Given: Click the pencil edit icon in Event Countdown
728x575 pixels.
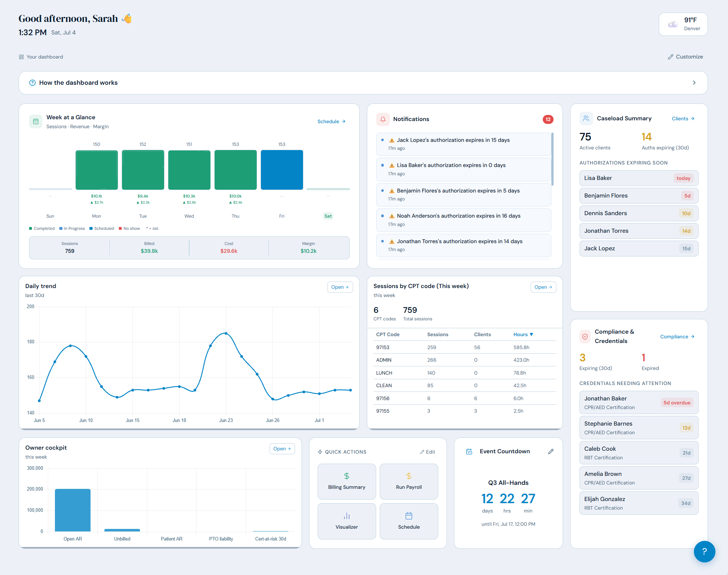Looking at the screenshot, I should pos(551,451).
